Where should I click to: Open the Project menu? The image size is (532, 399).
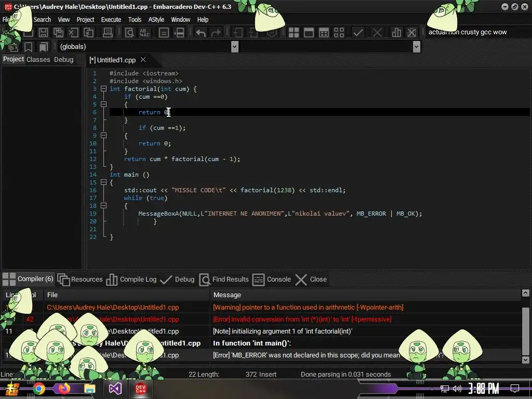85,20
